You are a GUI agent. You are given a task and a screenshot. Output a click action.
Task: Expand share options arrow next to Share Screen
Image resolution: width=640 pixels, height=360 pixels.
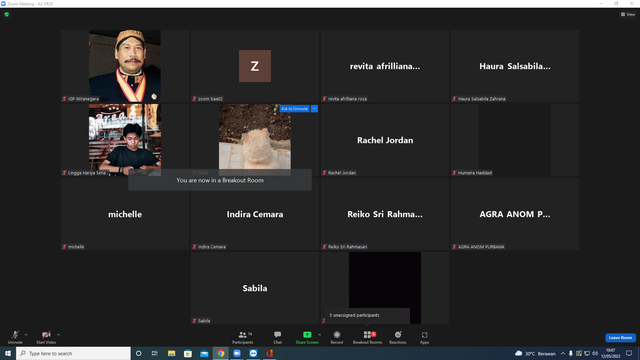point(320,335)
